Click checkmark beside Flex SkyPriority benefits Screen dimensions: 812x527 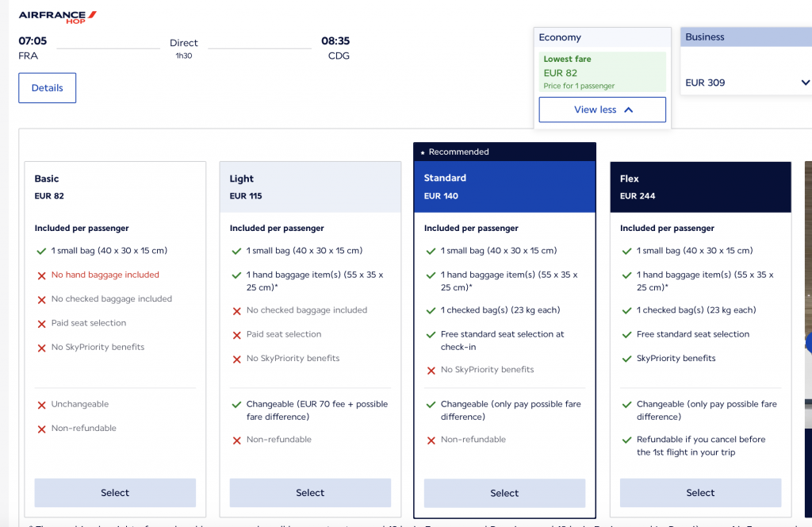(x=626, y=359)
